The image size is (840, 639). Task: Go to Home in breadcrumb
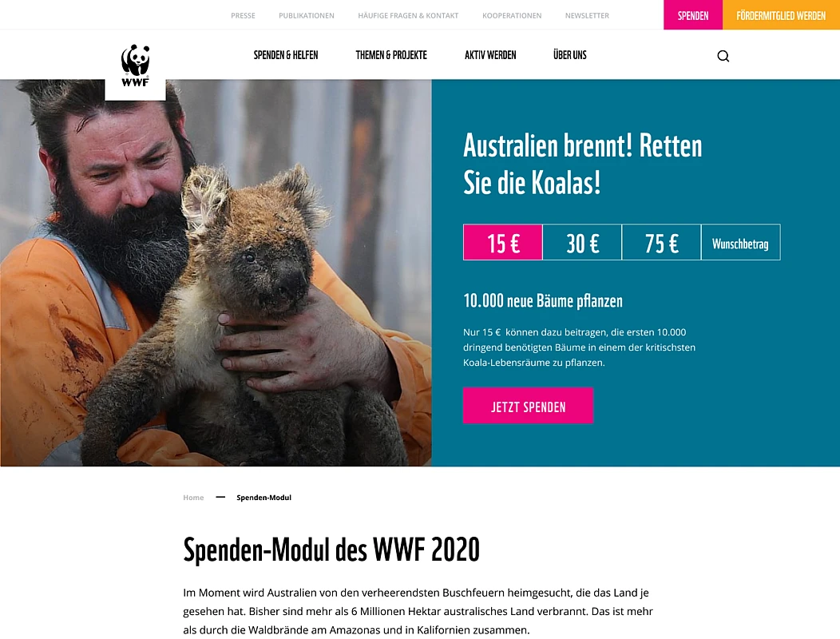(193, 498)
